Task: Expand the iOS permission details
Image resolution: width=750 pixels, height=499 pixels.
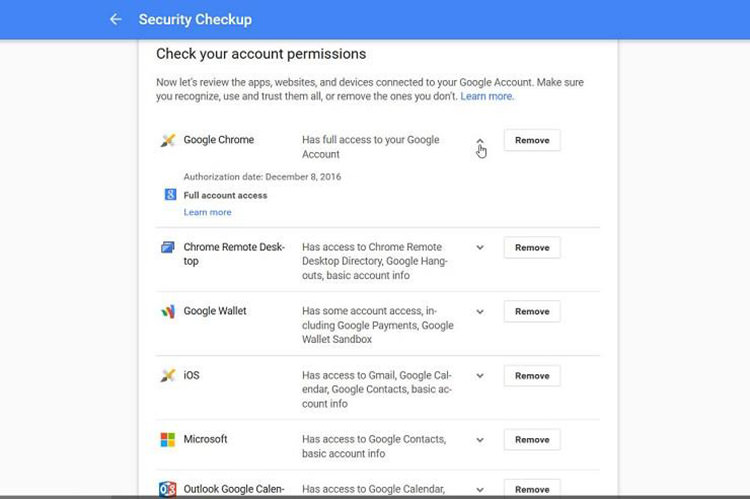Action: [480, 376]
